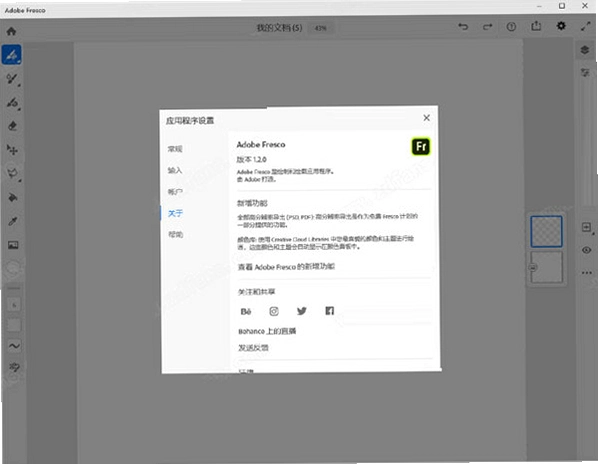This screenshot has height=464, width=598.
Task: Open the Share/export icon
Action: (536, 26)
